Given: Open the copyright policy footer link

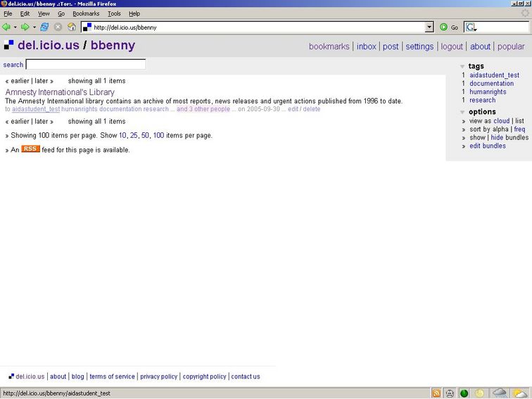Looking at the screenshot, I should click(x=204, y=376).
